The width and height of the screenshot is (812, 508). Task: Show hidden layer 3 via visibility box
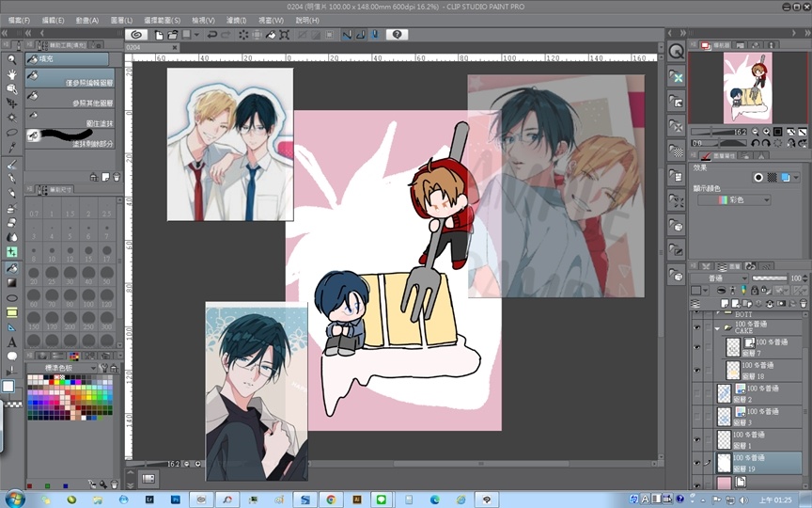[x=697, y=416]
